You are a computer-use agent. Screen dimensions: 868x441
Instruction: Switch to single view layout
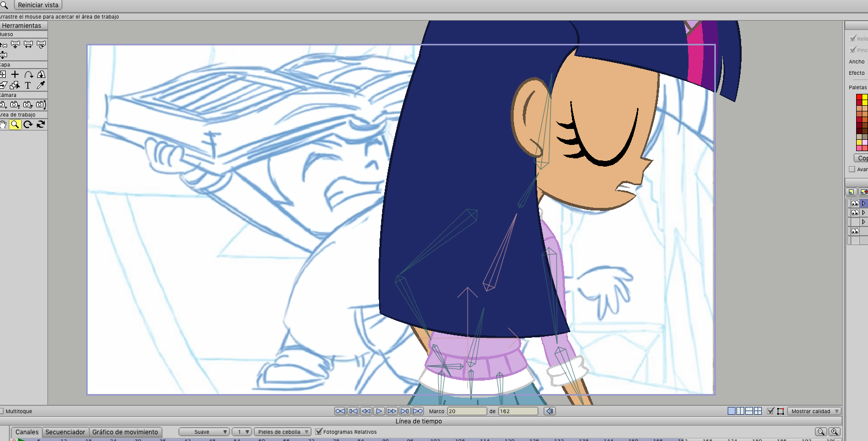point(731,411)
